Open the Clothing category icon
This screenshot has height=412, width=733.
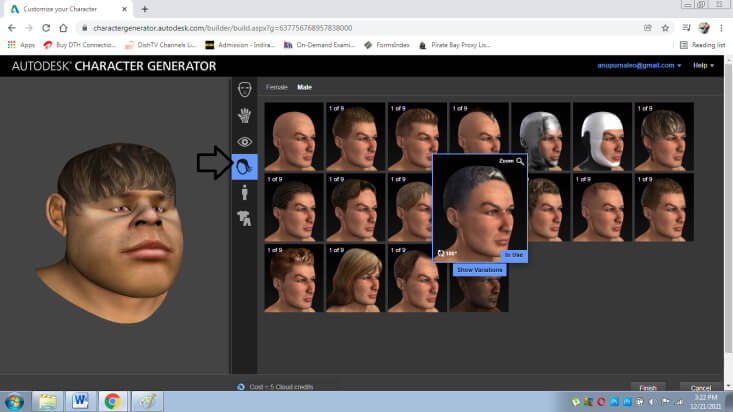coord(244,218)
